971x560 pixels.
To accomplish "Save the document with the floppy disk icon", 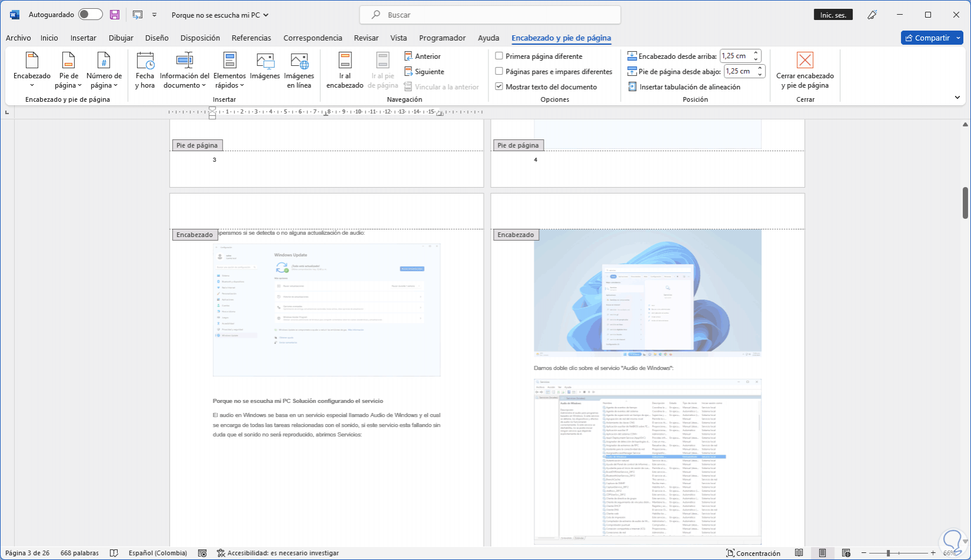I will click(115, 15).
